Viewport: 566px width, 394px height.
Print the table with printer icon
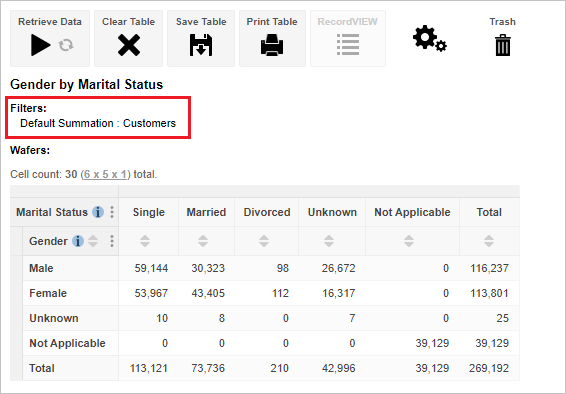point(272,45)
